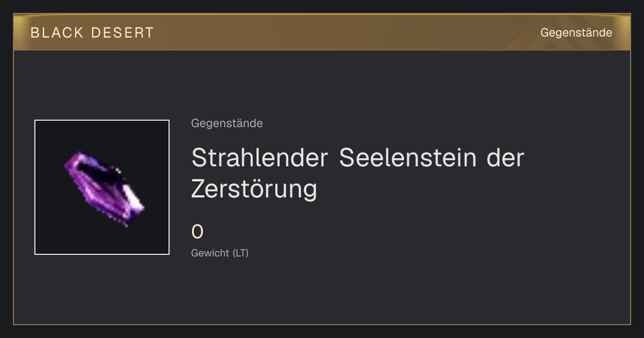The height and width of the screenshot is (338, 644).
Task: Click the bright tip of the purple crystal
Action: 137,205
